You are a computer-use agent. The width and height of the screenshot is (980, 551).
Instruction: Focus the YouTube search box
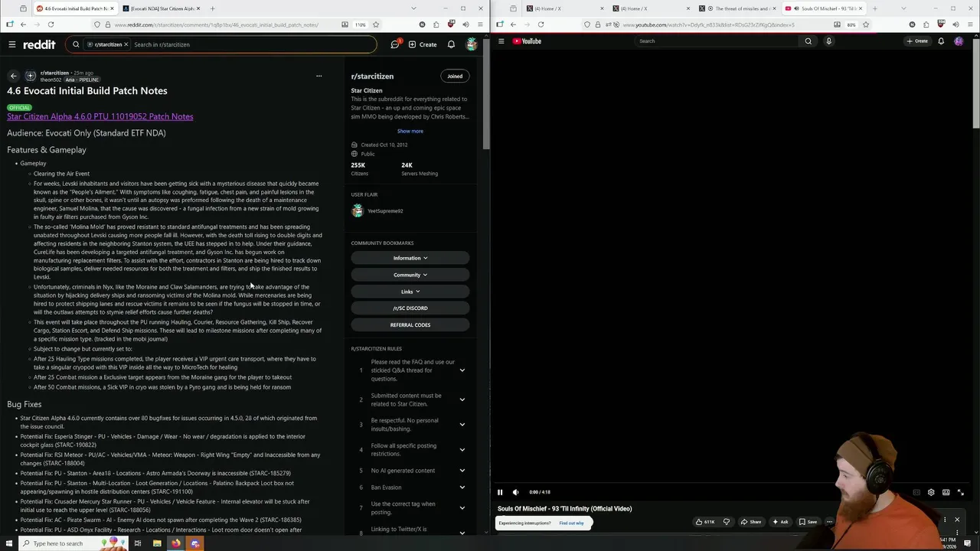click(x=716, y=41)
